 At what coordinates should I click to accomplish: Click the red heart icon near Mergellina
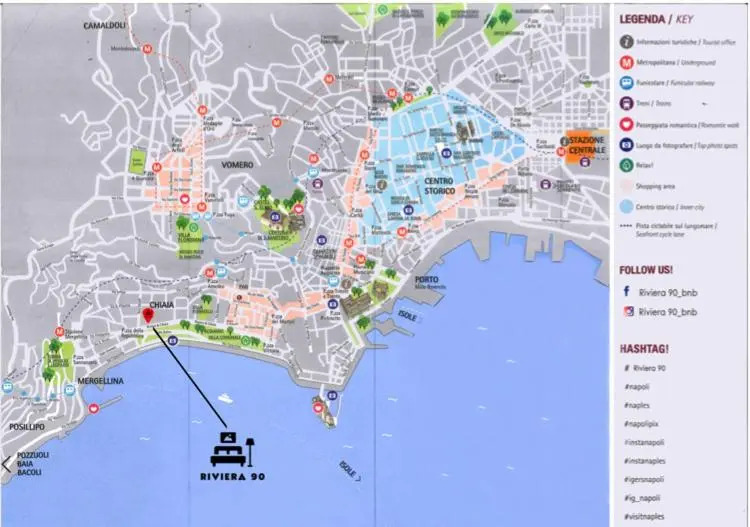[94, 408]
